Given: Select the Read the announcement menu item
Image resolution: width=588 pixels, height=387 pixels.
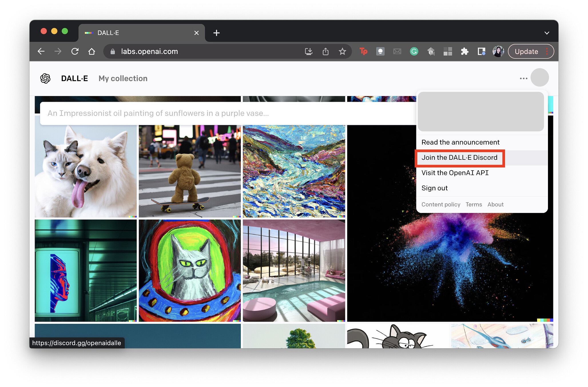Looking at the screenshot, I should pyautogui.click(x=460, y=142).
